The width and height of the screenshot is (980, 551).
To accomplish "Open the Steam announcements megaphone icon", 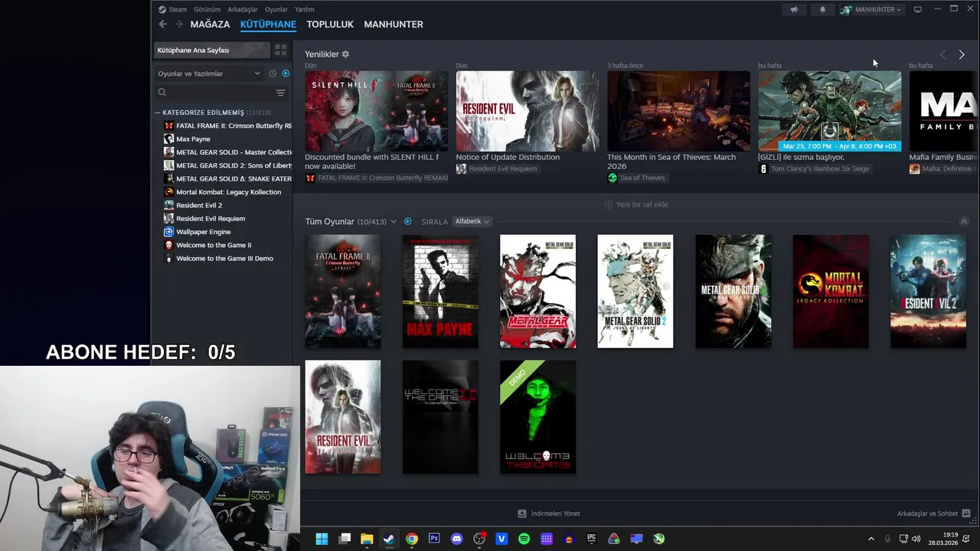I will point(794,9).
